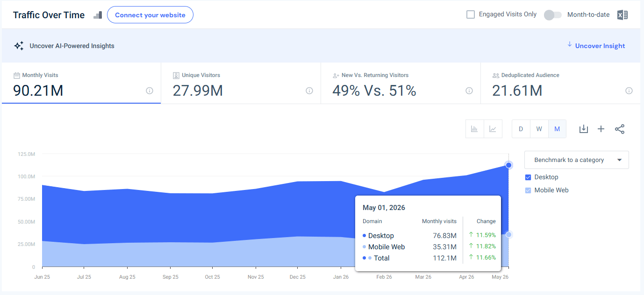Open New Vs. Returning Visitors info icon

point(469,91)
